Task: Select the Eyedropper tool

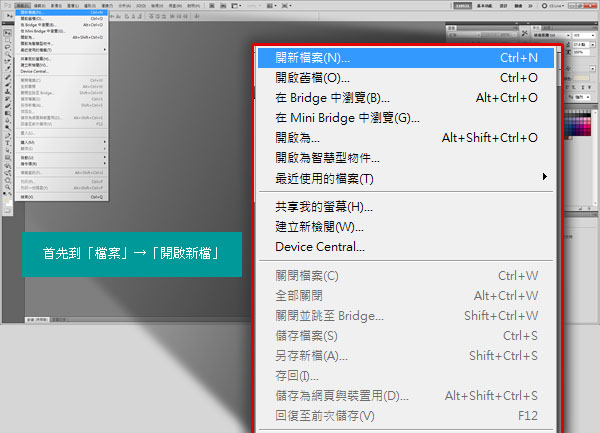Action: pyautogui.click(x=8, y=69)
